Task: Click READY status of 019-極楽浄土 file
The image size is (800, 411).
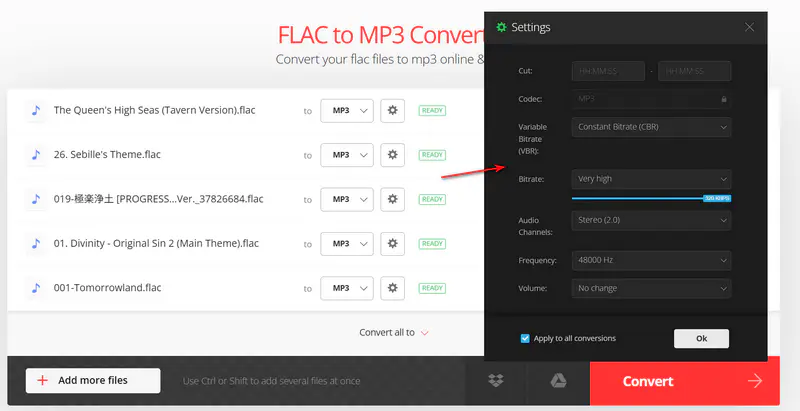Action: point(432,199)
